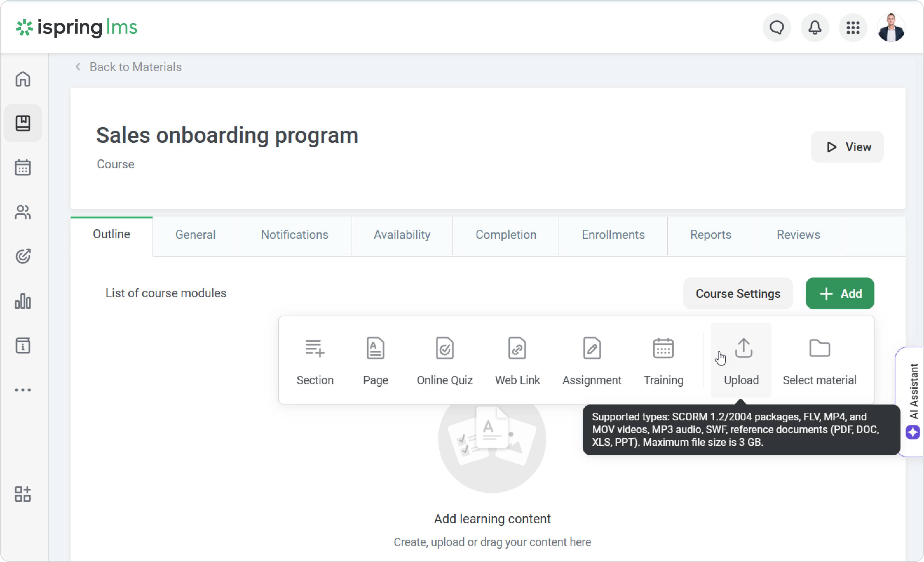The image size is (924, 562).
Task: Click the Select material folder option
Action: pyautogui.click(x=819, y=360)
